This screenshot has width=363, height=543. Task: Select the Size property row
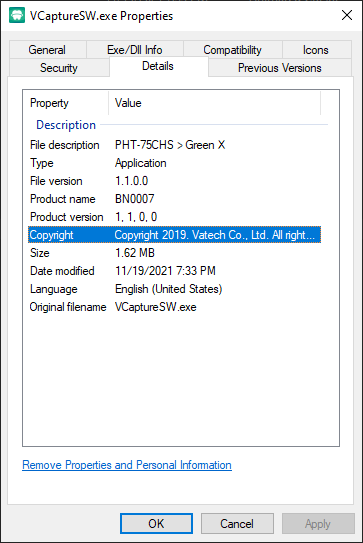[x=175, y=253]
